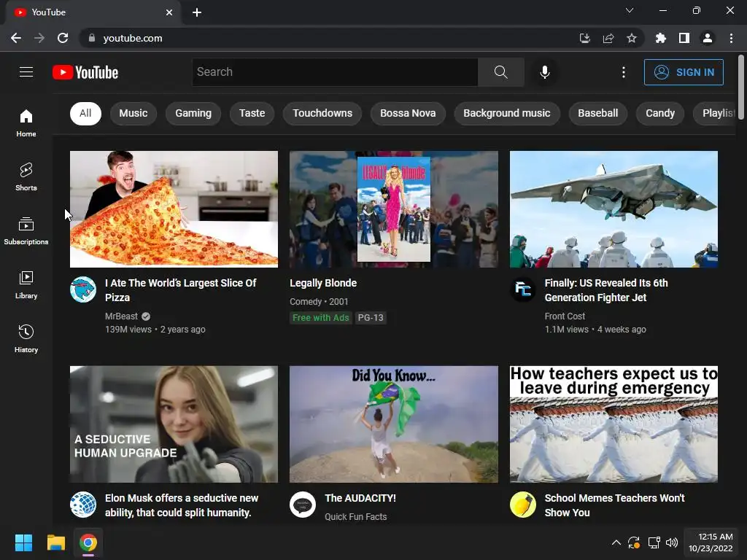Open the volume speaker tray icon
This screenshot has height=560, width=747.
point(672,542)
